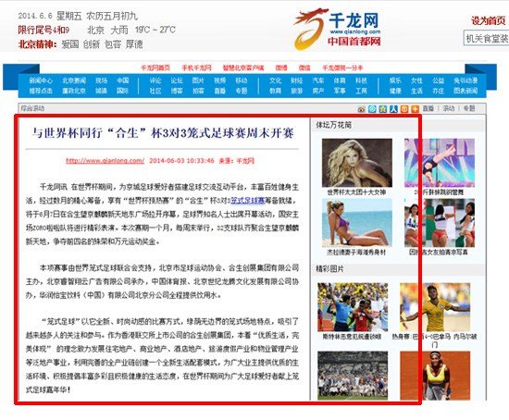Open the 新闻中心 navigation item
509x420 pixels.
pos(41,80)
